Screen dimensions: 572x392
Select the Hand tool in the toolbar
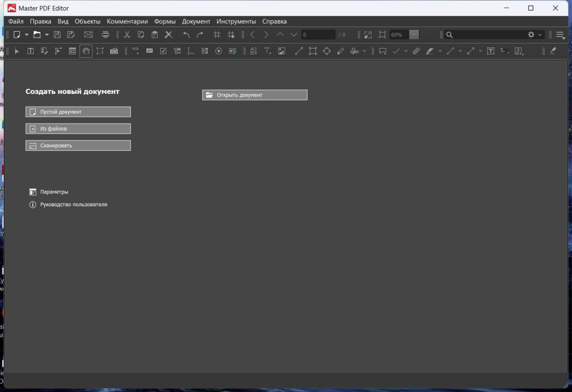point(86,51)
